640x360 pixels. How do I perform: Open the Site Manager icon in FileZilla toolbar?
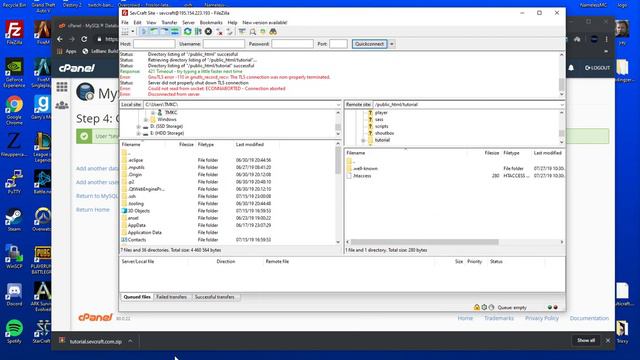pyautogui.click(x=125, y=32)
